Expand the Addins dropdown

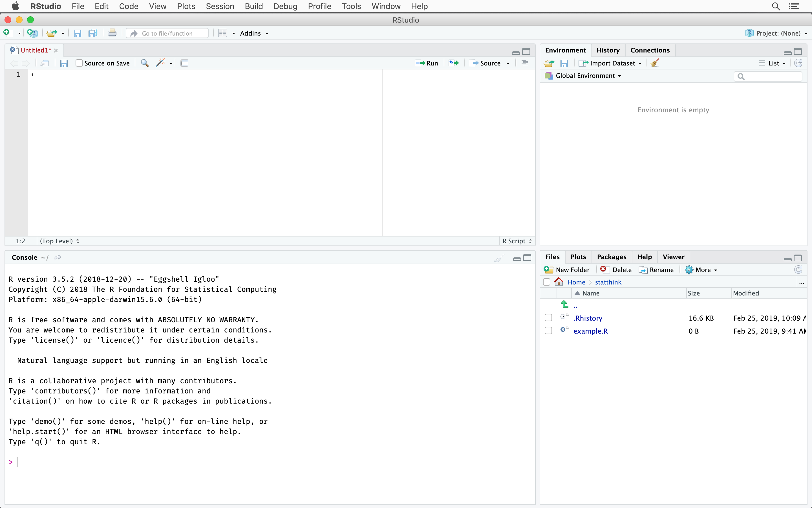pyautogui.click(x=254, y=33)
